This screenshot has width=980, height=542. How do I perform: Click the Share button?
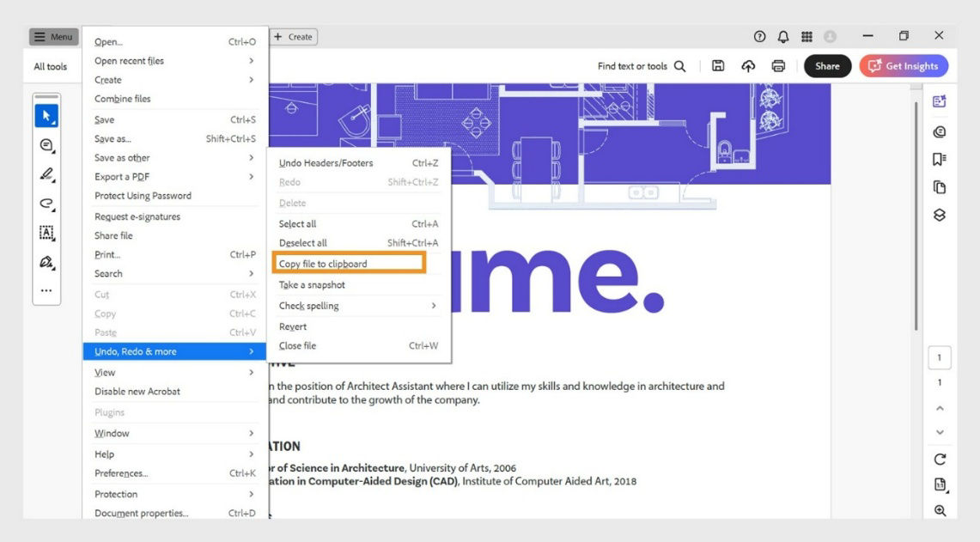826,65
